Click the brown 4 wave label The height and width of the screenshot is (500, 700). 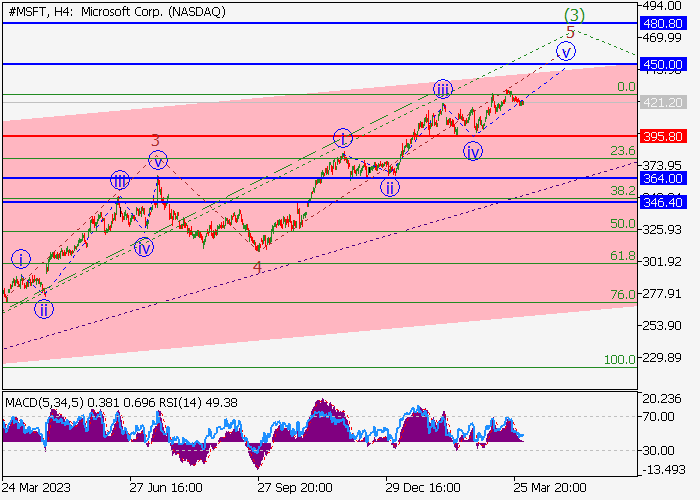click(x=257, y=268)
